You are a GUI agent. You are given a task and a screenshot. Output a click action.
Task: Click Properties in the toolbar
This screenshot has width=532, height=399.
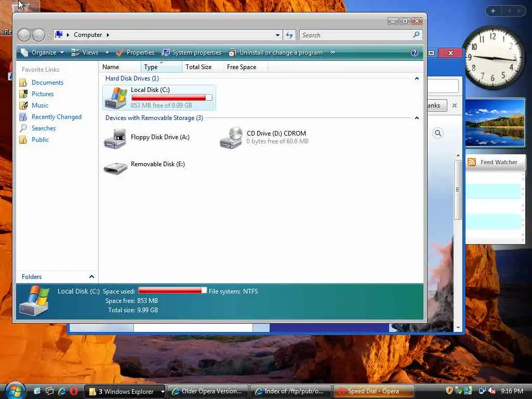pos(135,52)
